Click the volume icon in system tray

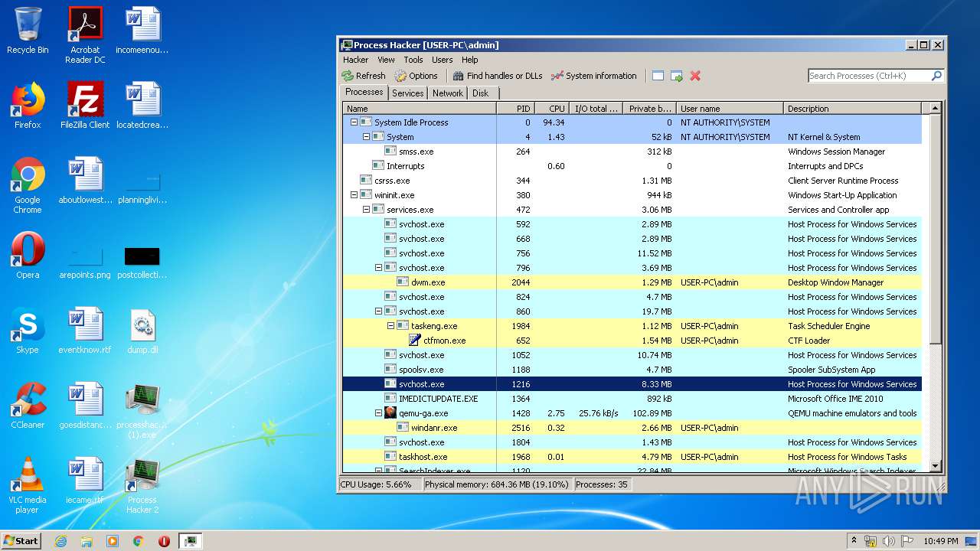[x=888, y=541]
